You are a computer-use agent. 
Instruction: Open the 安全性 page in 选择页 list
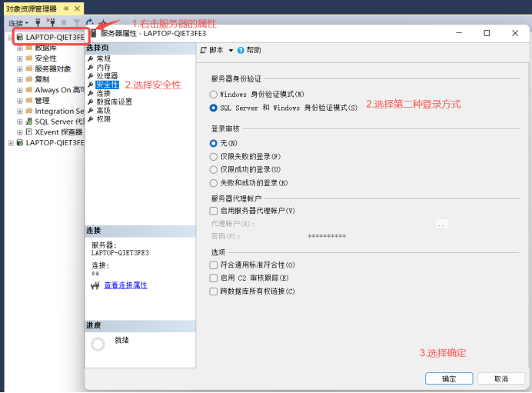coord(107,85)
